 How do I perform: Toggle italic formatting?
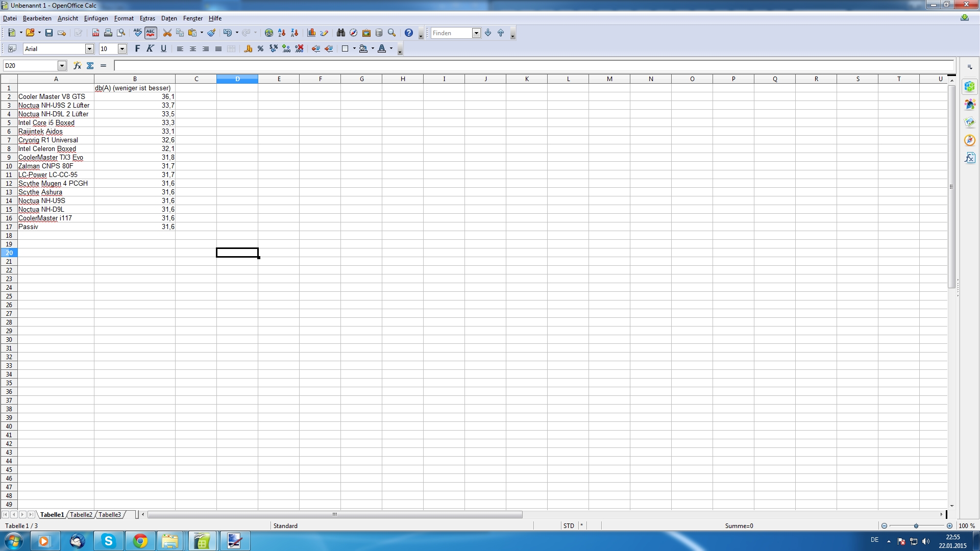(150, 49)
